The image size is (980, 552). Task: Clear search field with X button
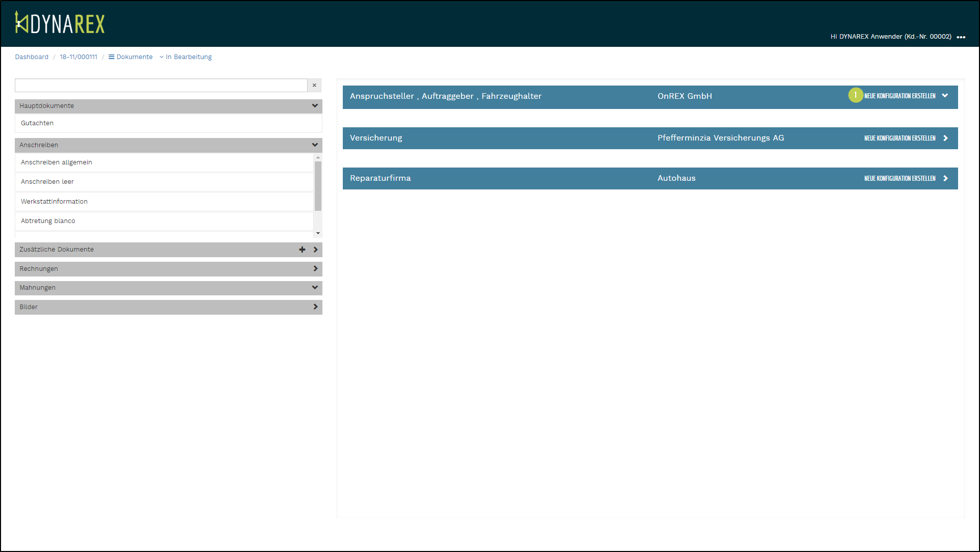pos(314,86)
